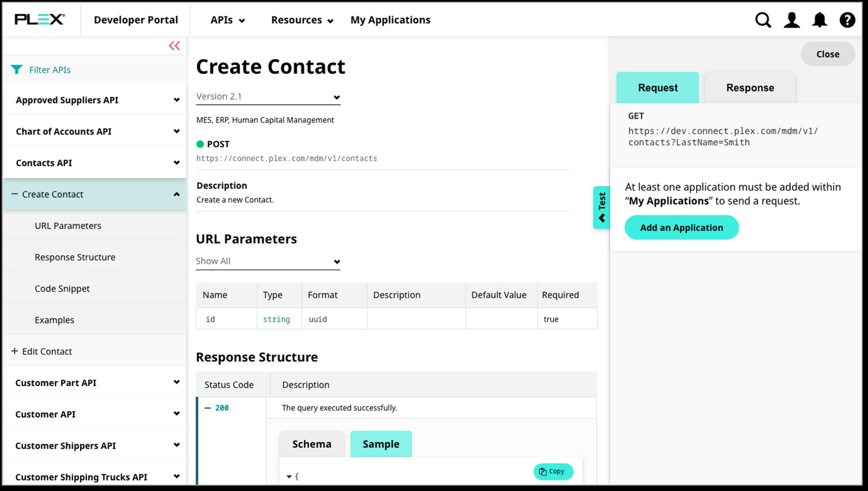Open the Version 2.1 dropdown
Viewport: 868px width, 491px height.
tap(337, 97)
